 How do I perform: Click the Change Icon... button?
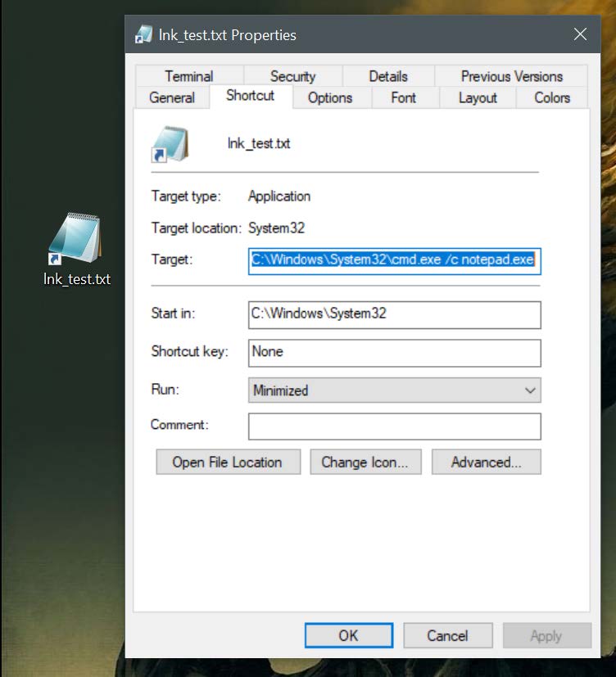coord(365,462)
